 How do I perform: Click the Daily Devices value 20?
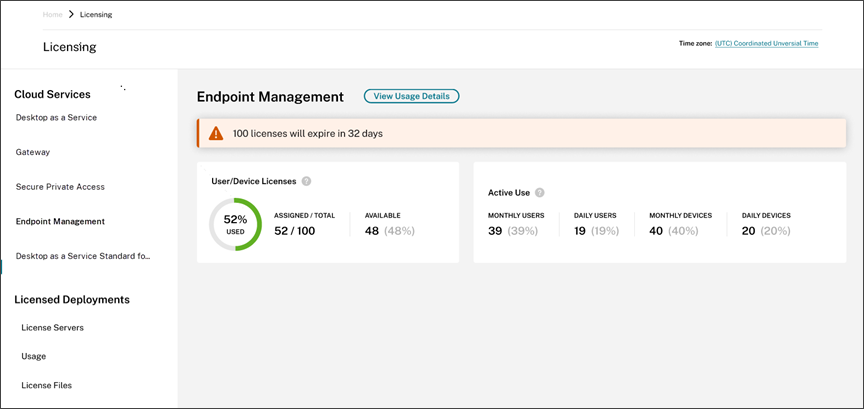click(x=749, y=231)
